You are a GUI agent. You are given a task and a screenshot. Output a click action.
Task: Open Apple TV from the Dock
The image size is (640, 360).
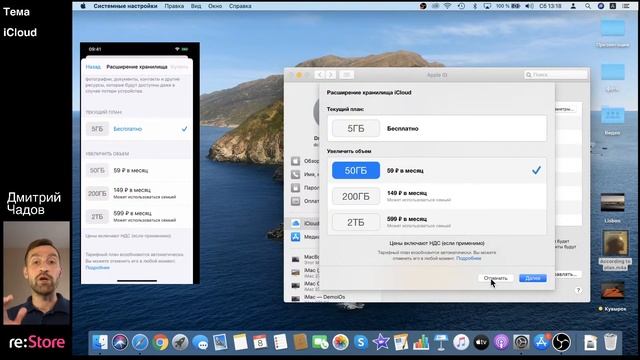click(481, 342)
